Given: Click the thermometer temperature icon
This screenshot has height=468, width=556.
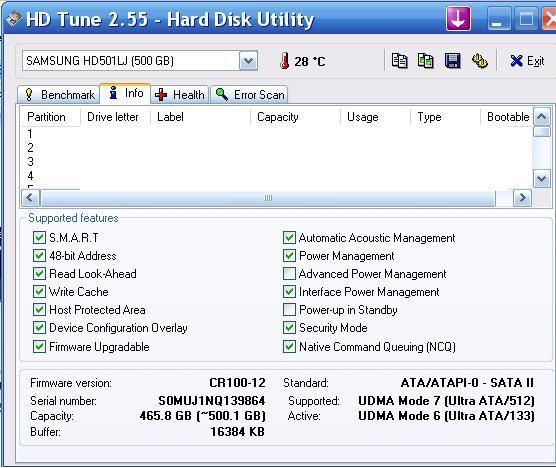Looking at the screenshot, I should point(284,61).
